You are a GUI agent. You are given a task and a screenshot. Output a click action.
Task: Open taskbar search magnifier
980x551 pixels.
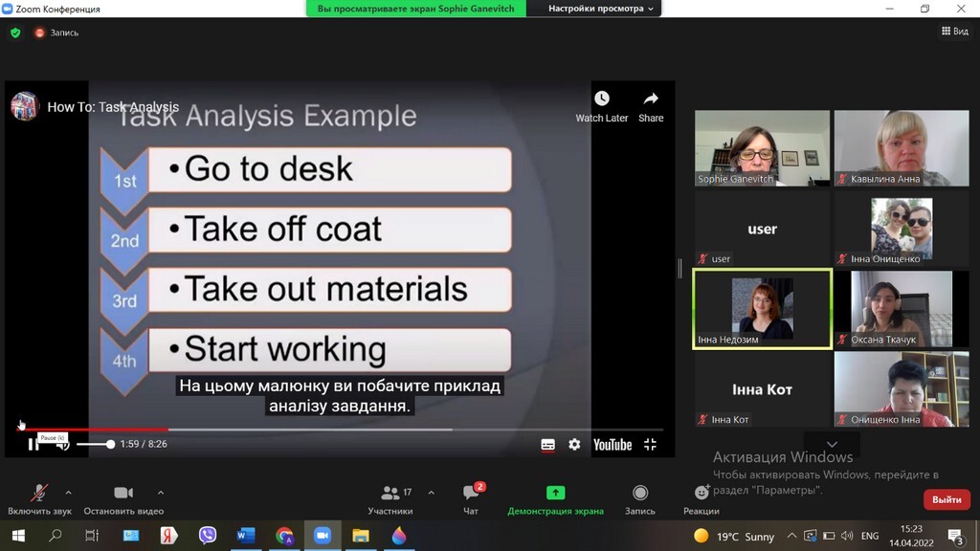coord(55,536)
